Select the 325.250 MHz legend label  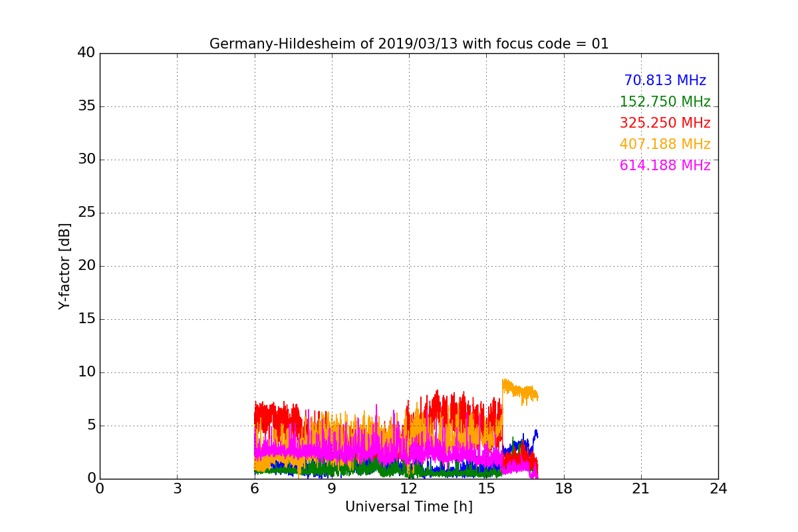665,123
